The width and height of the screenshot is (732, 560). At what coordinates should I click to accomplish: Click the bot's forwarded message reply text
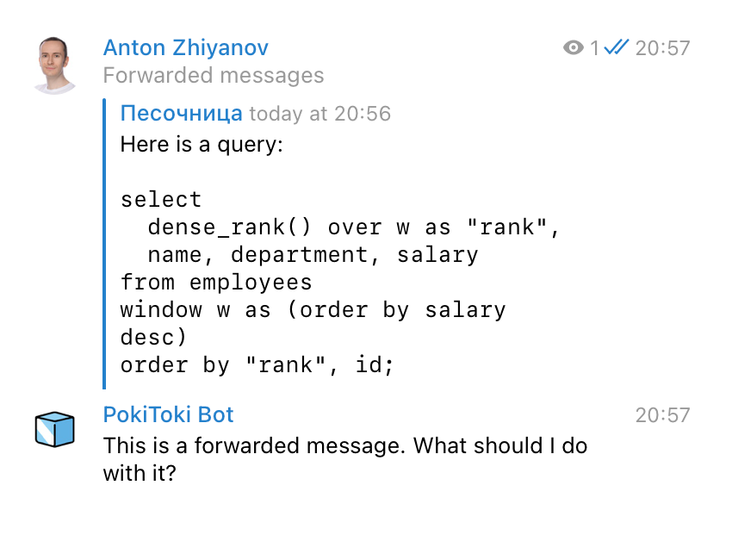tap(345, 459)
